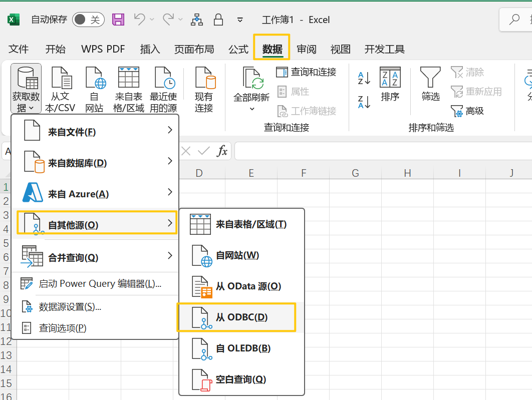This screenshot has width=532, height=400.
Task: Click the formula bar cancel X icon
Action: click(x=185, y=151)
